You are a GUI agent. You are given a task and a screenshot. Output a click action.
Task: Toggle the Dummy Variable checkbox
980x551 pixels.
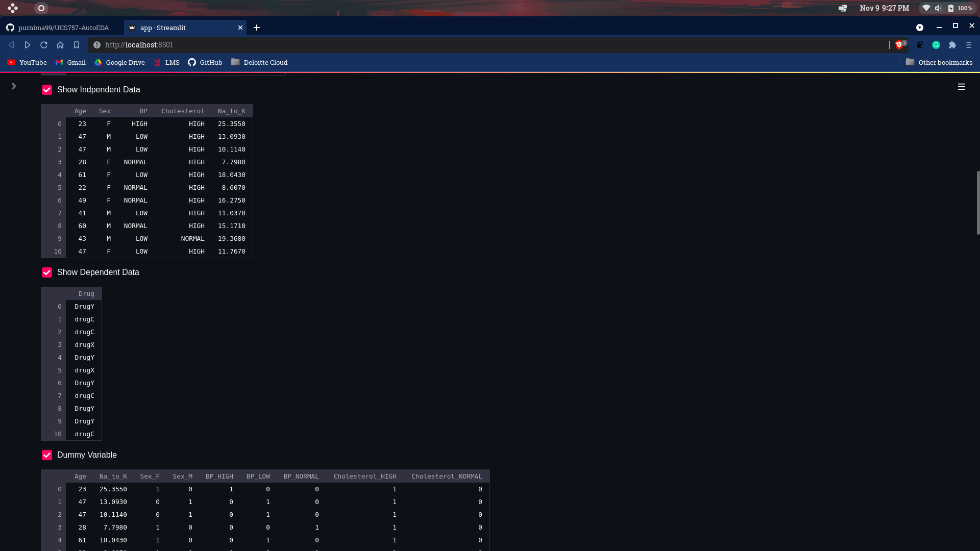point(47,455)
